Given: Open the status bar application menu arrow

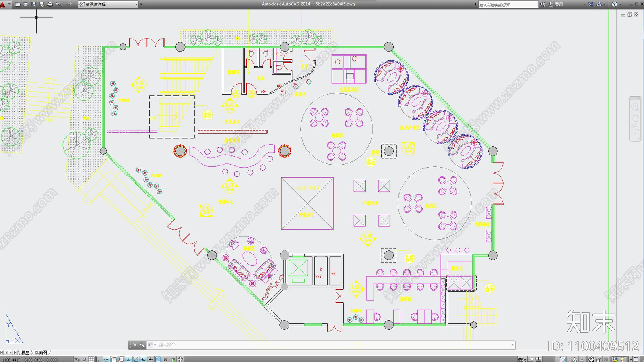Looking at the screenshot, I should click(631, 359).
